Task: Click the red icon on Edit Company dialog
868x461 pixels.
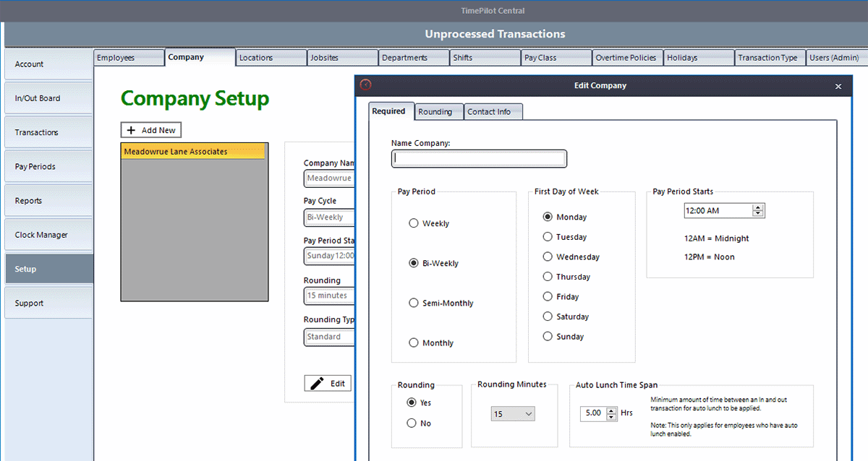Action: (365, 85)
